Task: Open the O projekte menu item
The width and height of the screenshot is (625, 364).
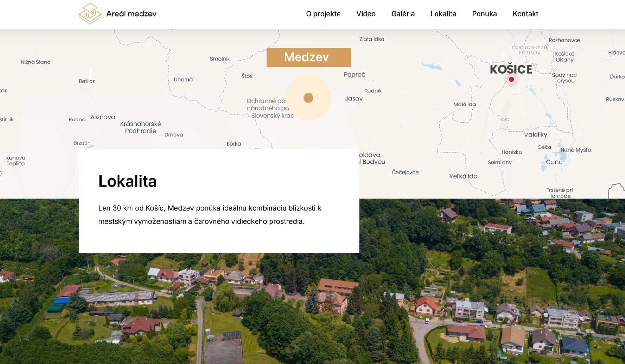Action: [x=323, y=14]
